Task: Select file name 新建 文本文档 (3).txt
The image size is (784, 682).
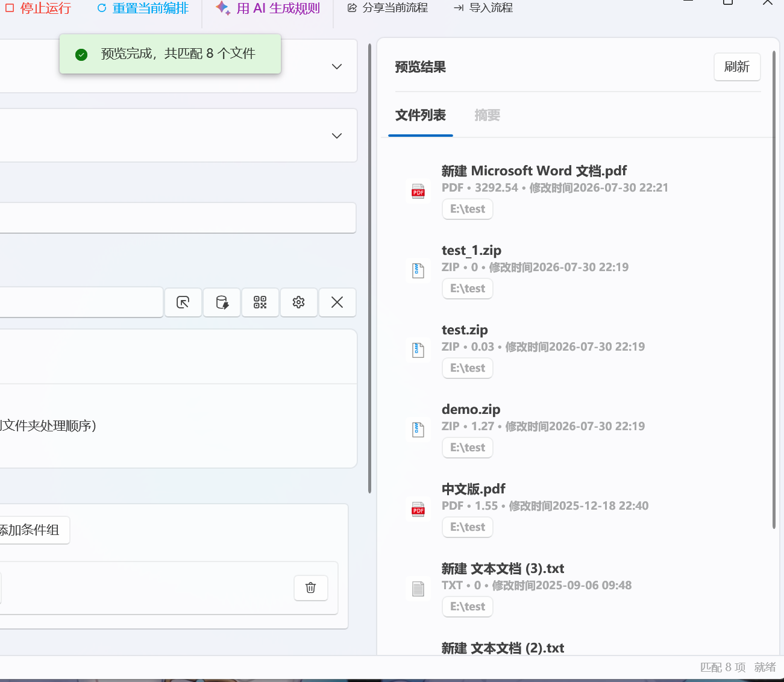Action: (x=503, y=569)
